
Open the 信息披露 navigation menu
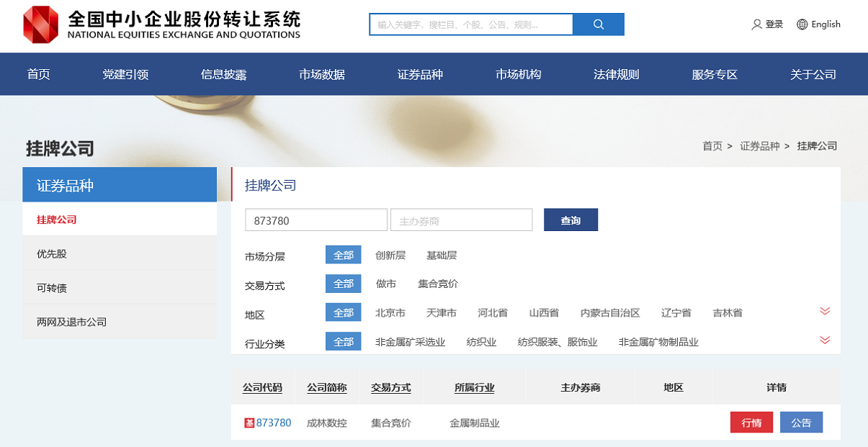click(x=223, y=74)
